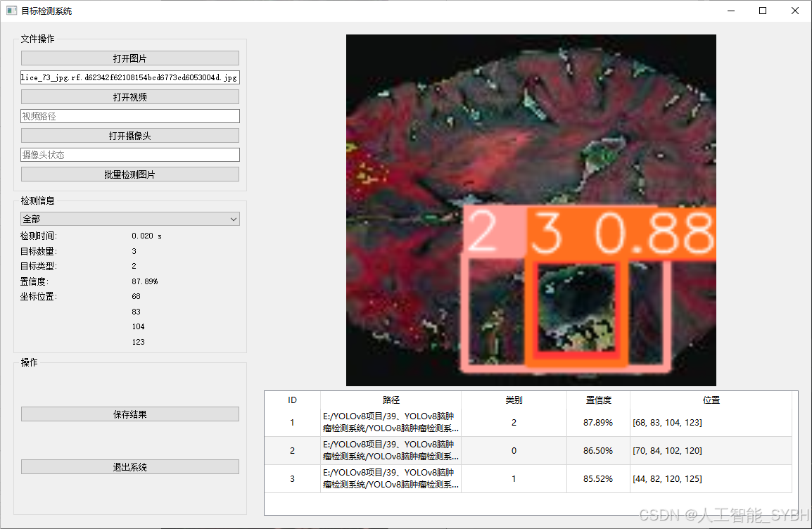
Task: Focus the 摄像头状态 input field
Action: click(x=130, y=155)
